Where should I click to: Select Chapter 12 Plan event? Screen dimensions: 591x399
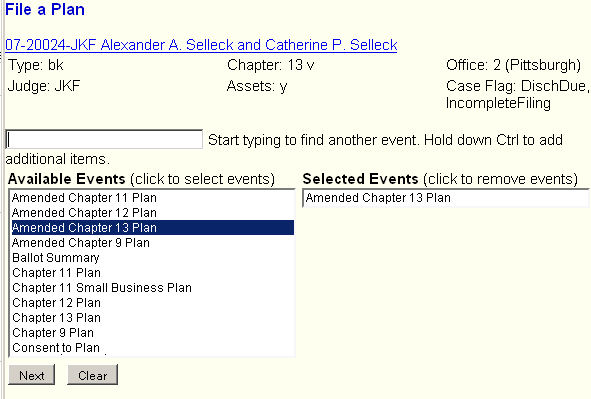(153, 303)
